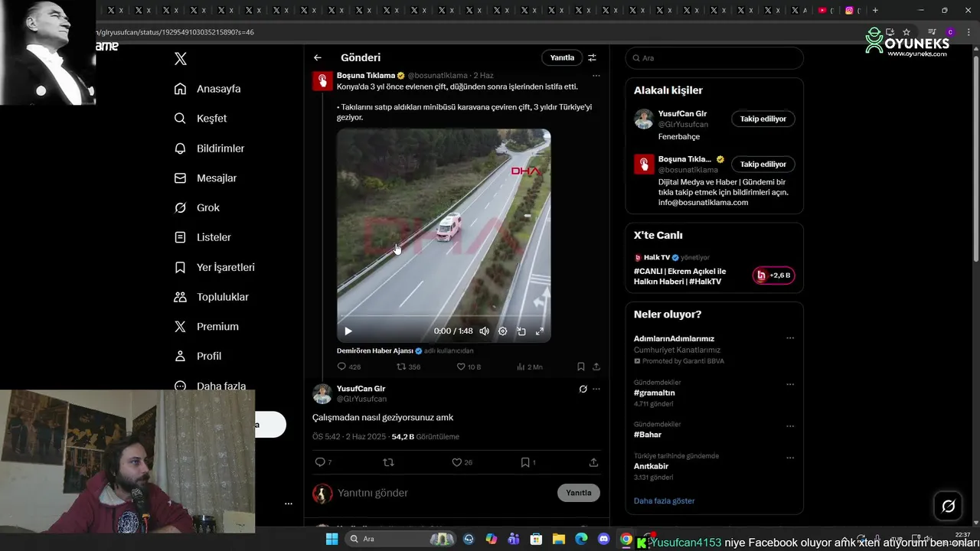Click the video progress bar

click(x=443, y=317)
